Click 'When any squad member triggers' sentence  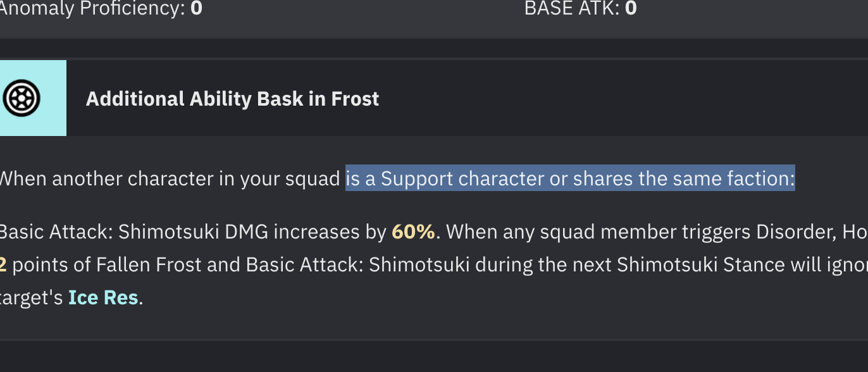(x=599, y=232)
